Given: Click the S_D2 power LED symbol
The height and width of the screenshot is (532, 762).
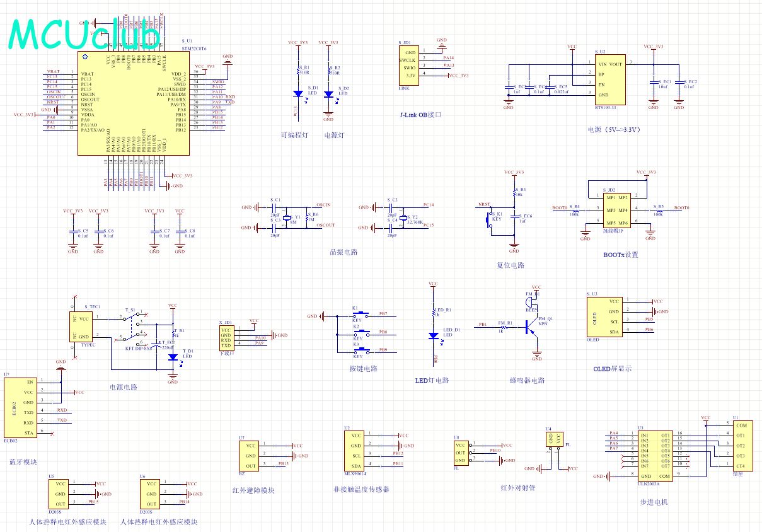Looking at the screenshot, I should (x=328, y=94).
